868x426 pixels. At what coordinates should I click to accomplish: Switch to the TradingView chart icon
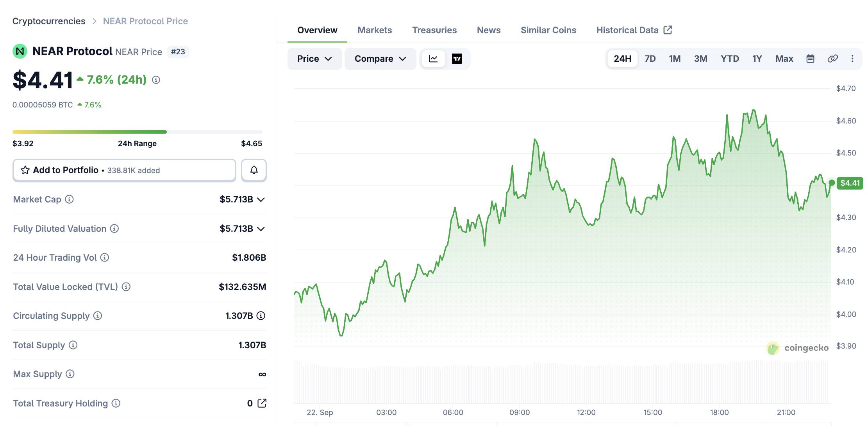tap(457, 59)
